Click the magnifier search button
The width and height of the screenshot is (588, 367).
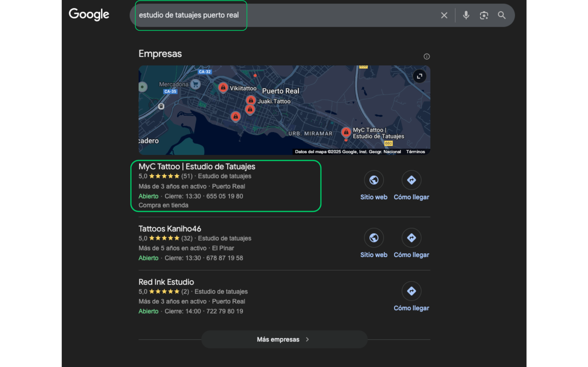click(501, 15)
